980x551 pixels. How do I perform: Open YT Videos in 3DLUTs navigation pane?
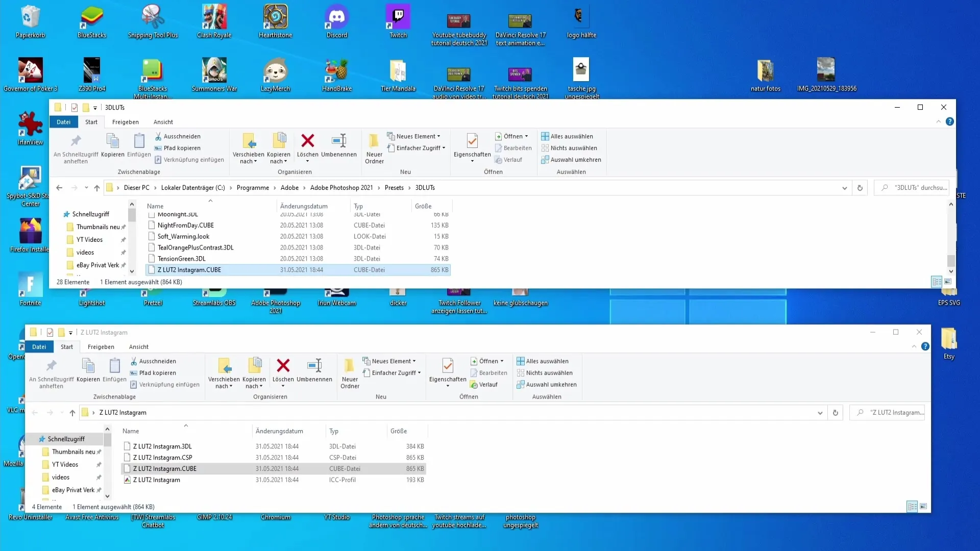90,240
